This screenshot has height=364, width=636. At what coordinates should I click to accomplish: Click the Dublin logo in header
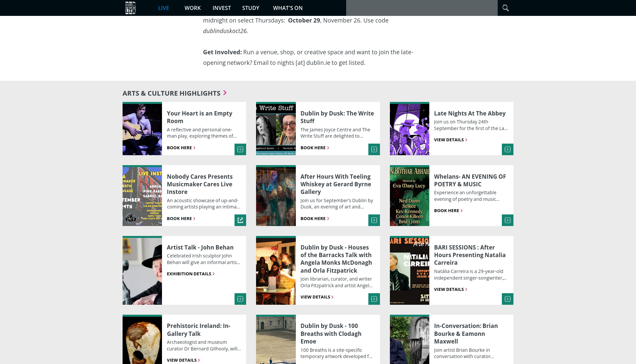(x=131, y=8)
